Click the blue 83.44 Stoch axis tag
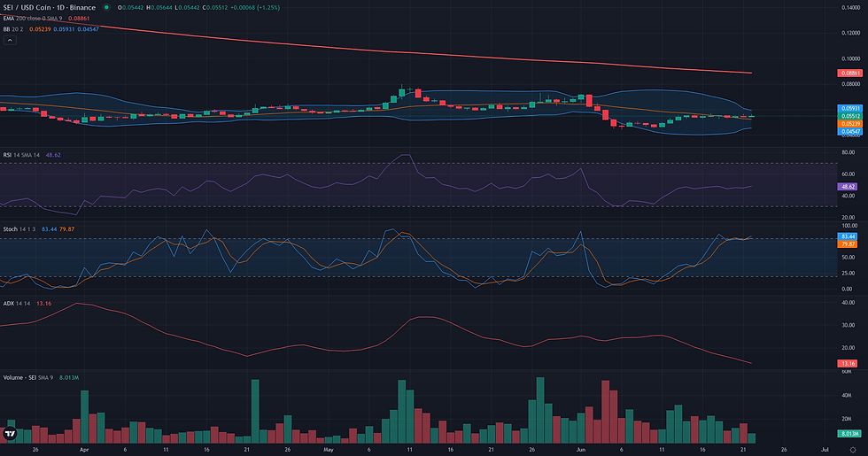This screenshot has width=868, height=456. (x=848, y=236)
